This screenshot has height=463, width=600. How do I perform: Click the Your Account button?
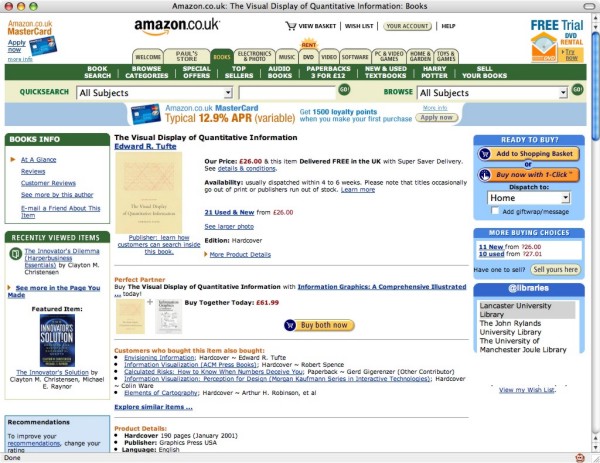(x=407, y=26)
